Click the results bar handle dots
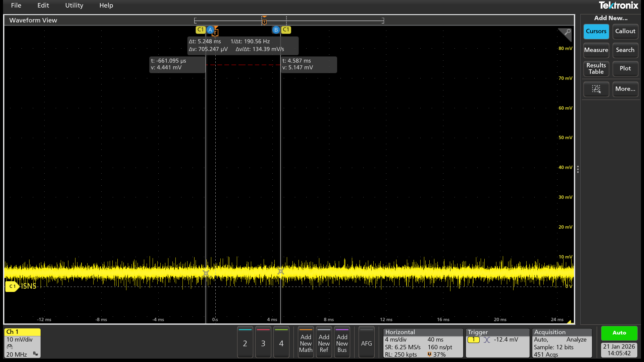 (x=578, y=169)
